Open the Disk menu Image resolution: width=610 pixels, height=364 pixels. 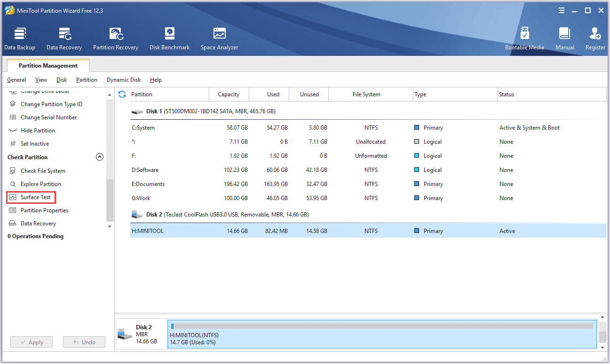(x=62, y=80)
